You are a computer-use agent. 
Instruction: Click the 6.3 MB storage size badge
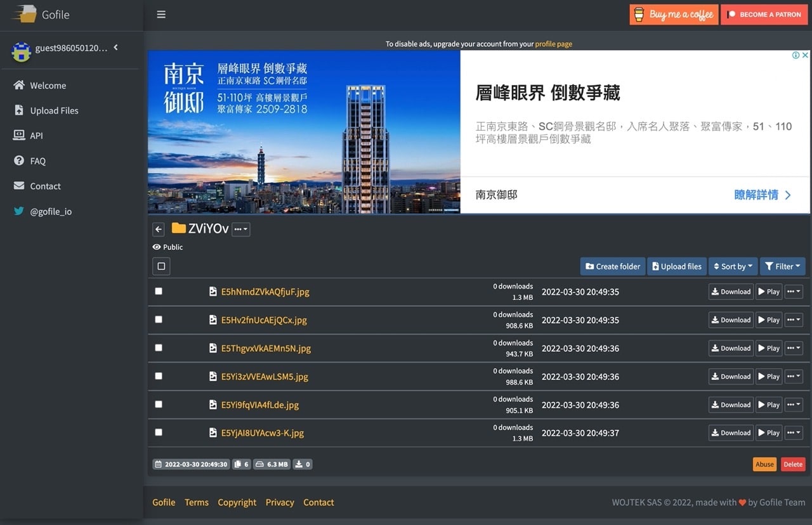pos(272,464)
